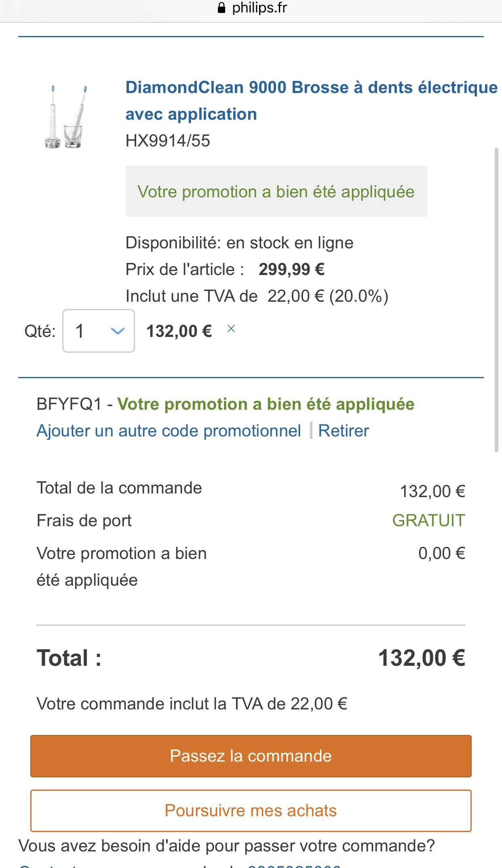The image size is (502, 868).
Task: Select Poursuivre mes achats button
Action: (251, 811)
